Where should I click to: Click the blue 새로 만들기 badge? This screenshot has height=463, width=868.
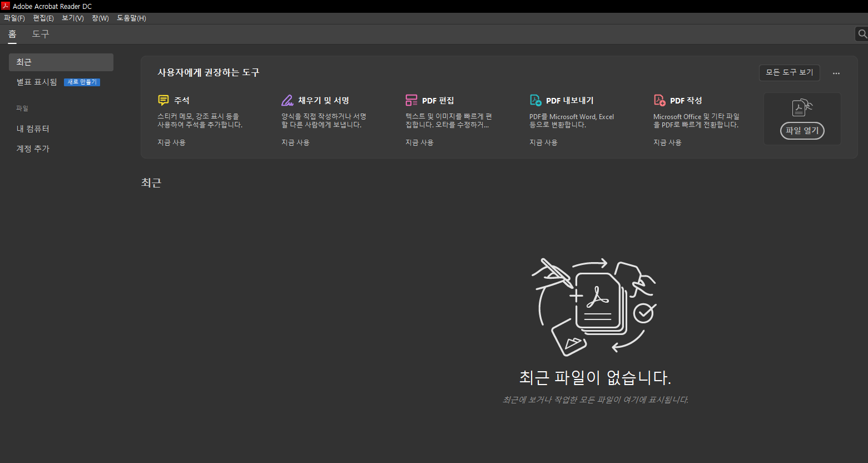click(x=82, y=82)
